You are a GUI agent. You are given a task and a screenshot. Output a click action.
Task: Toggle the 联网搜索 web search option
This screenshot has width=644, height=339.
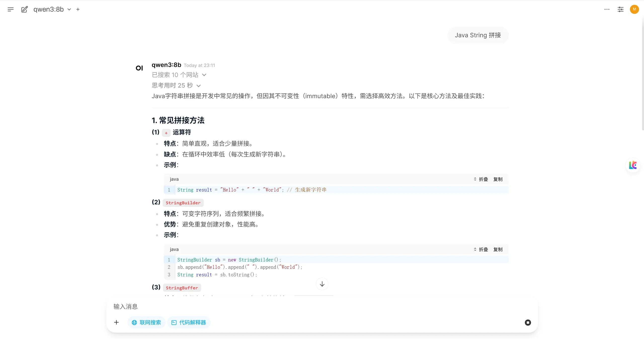click(146, 322)
